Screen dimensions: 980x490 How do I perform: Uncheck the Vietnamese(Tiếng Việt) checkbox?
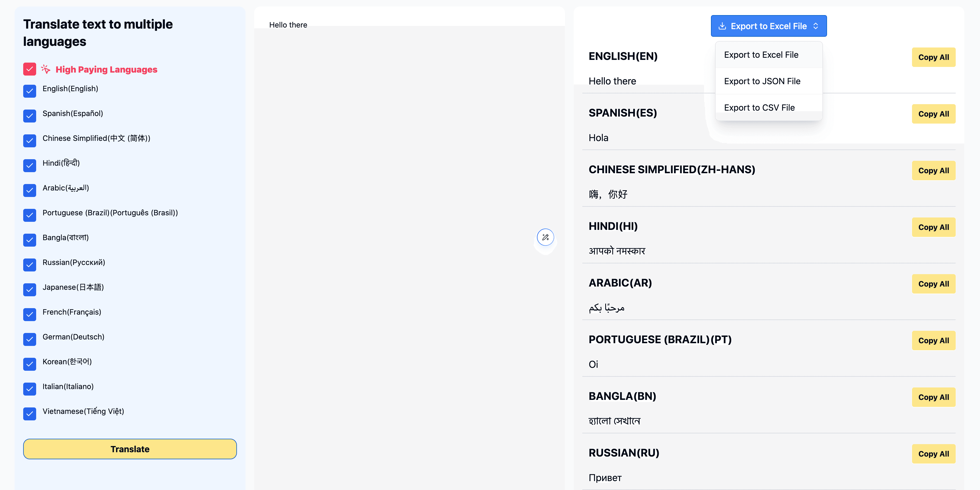coord(30,414)
